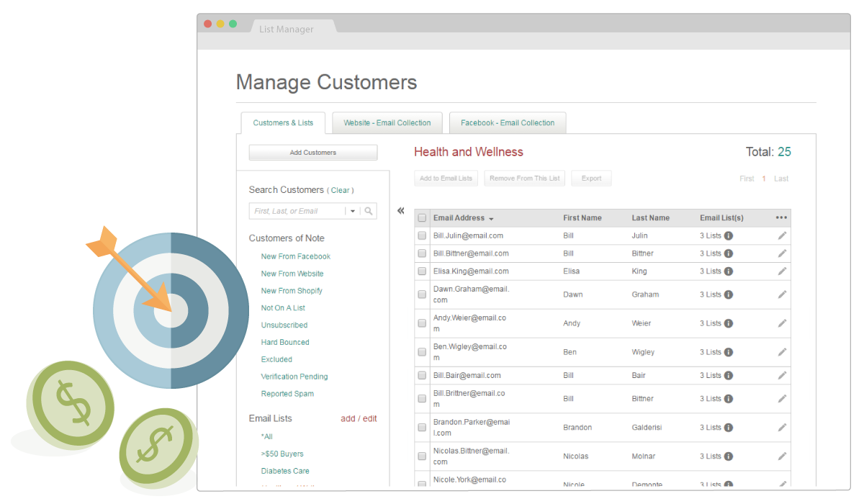Edit Bill.Brittner@email.com row pencil icon
864x504 pixels.
pos(782,398)
